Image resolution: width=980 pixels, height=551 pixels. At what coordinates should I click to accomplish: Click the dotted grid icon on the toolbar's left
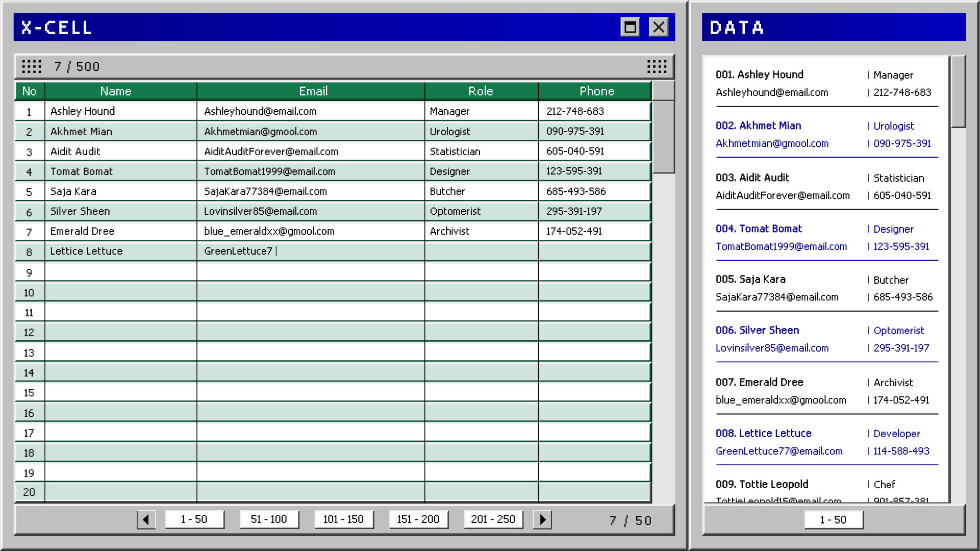tap(32, 66)
